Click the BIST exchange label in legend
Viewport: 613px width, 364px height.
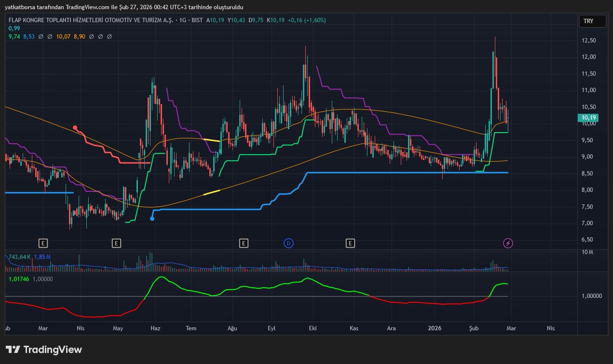(x=197, y=20)
